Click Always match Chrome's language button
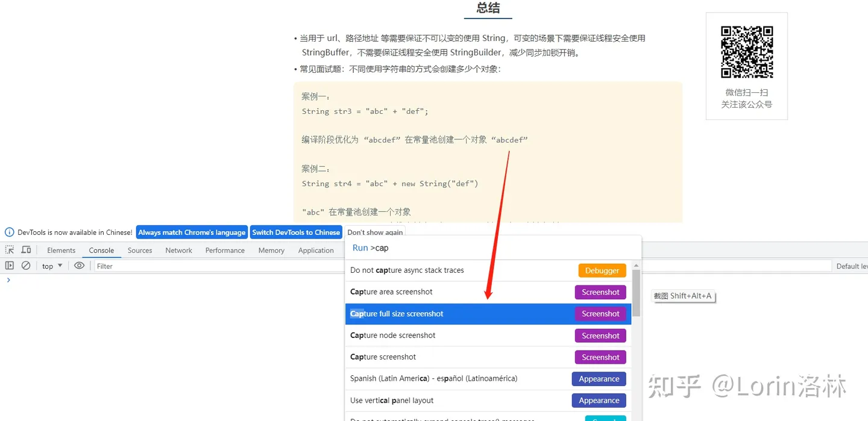 tap(192, 232)
